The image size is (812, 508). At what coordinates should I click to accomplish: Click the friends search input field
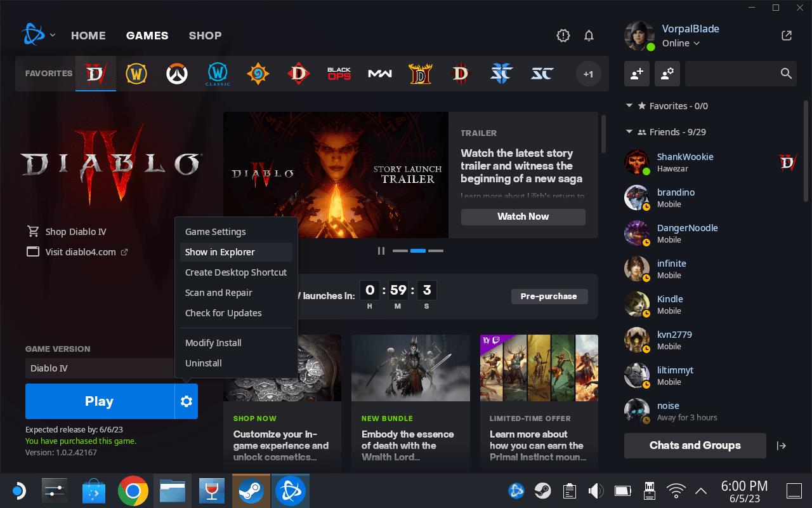(733, 74)
